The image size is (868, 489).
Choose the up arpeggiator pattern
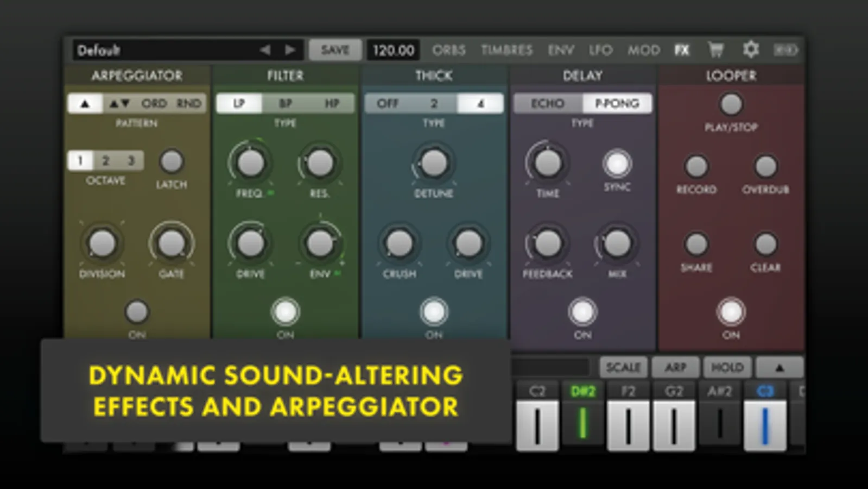[85, 103]
